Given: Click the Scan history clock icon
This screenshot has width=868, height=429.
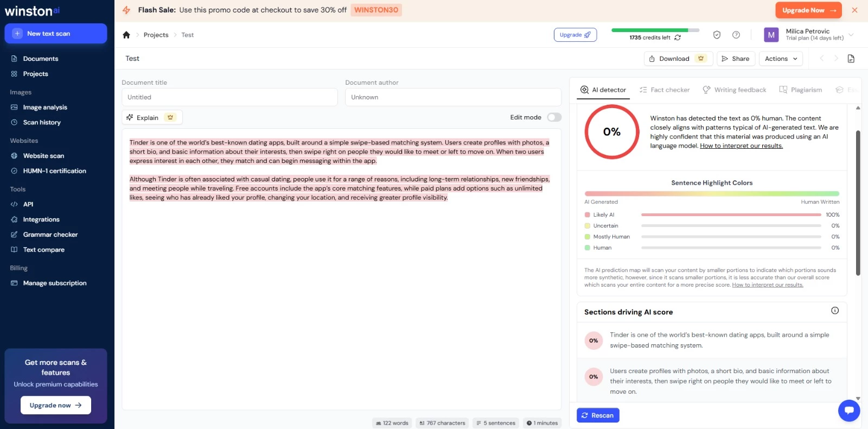Looking at the screenshot, I should coord(14,123).
